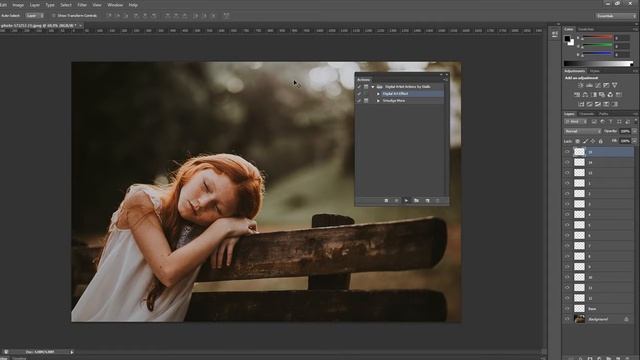Add a Photo Filter adjustment

point(602,95)
